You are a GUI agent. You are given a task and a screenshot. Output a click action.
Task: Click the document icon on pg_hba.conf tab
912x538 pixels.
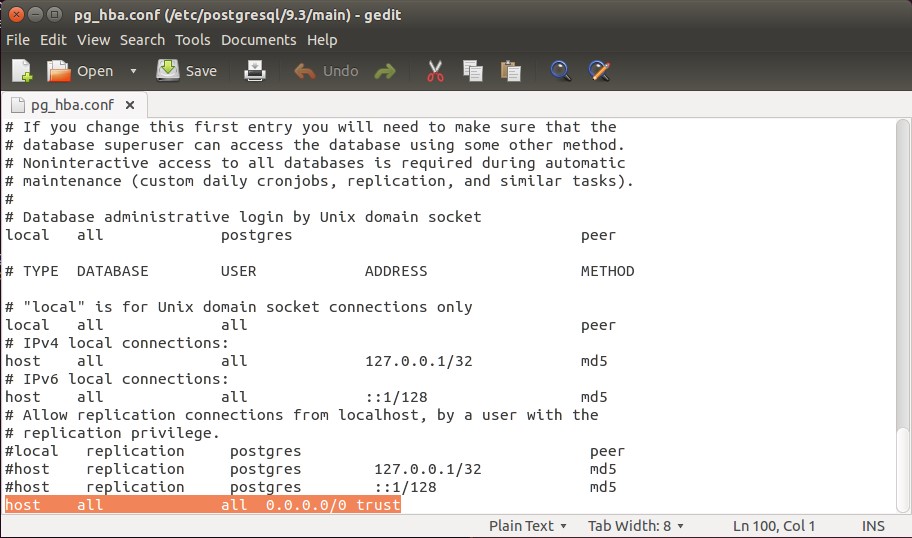tap(18, 105)
